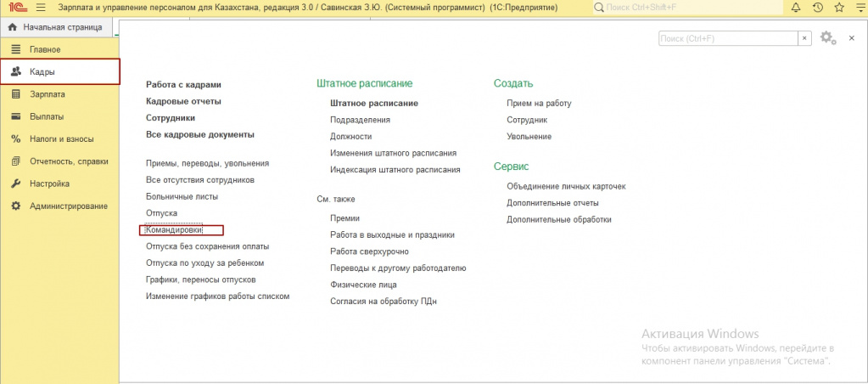Open the panel settings gear icon
Screen dimensions: 868x384
[827, 37]
